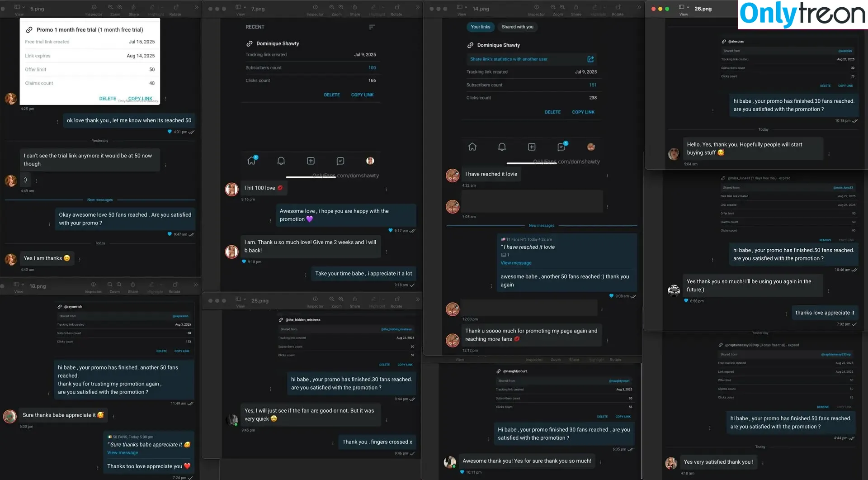
Task: Click COPY LINK in the 14.png window
Action: [x=583, y=112]
